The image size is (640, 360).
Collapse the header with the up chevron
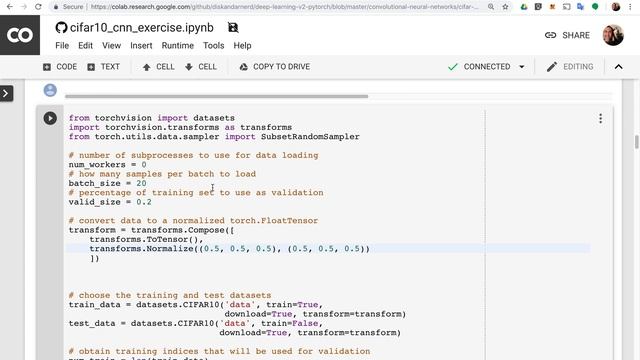(619, 67)
